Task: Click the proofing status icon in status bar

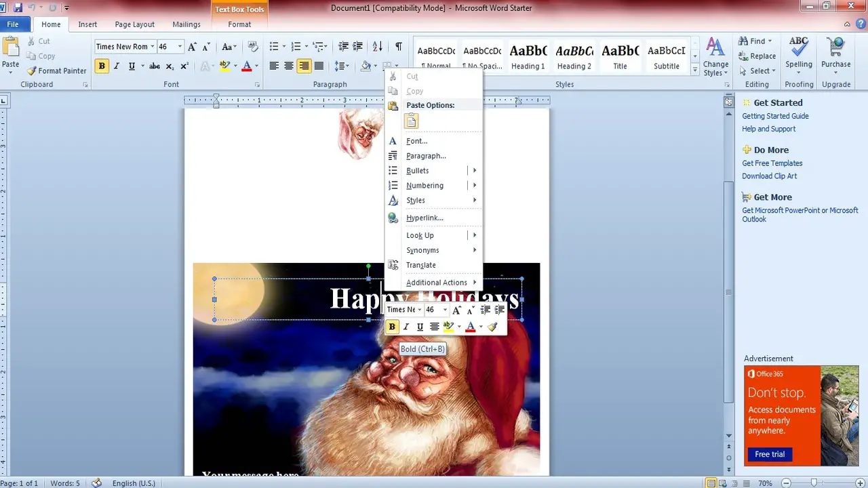Action: click(97, 483)
